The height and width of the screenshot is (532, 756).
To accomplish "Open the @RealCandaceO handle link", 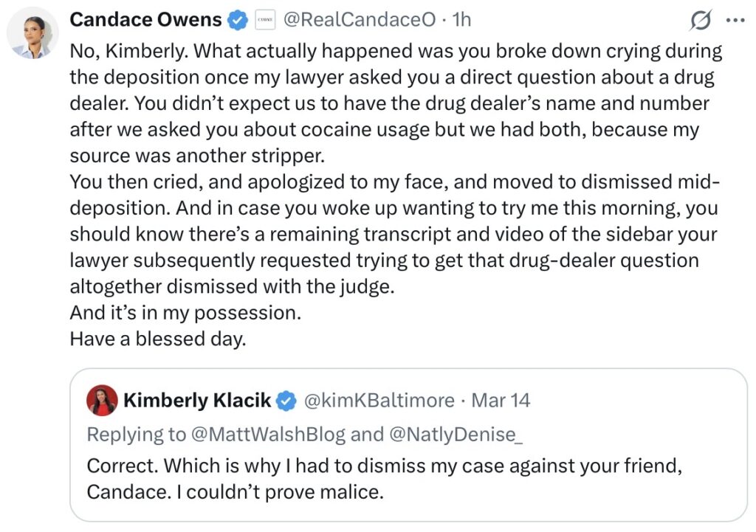I will [360, 21].
